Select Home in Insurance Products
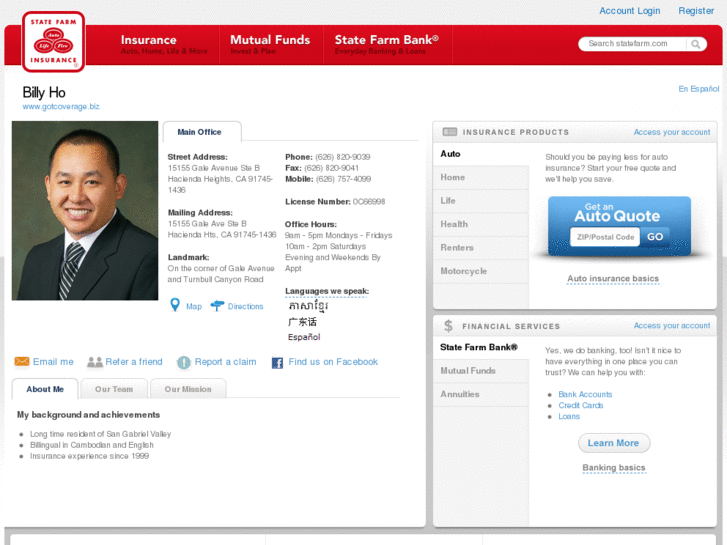 (x=481, y=177)
